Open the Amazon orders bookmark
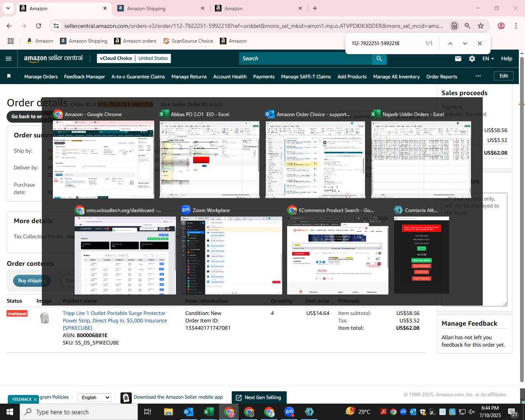 (x=135, y=41)
